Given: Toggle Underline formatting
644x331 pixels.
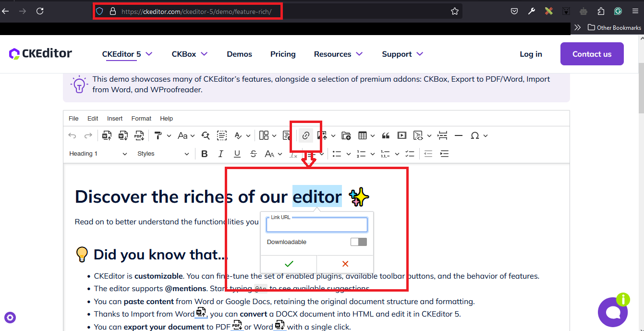Looking at the screenshot, I should click(x=237, y=154).
